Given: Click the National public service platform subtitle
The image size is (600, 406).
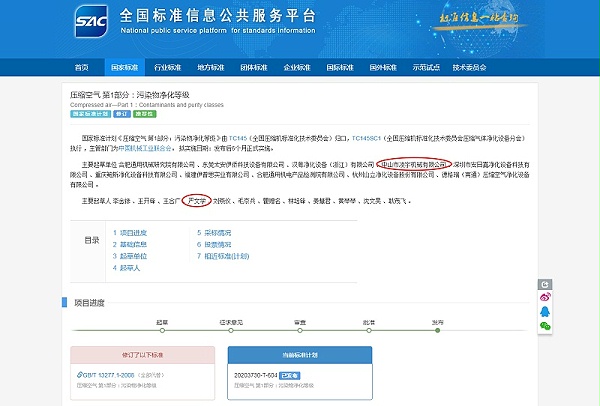Looking at the screenshot, I should (218, 31).
